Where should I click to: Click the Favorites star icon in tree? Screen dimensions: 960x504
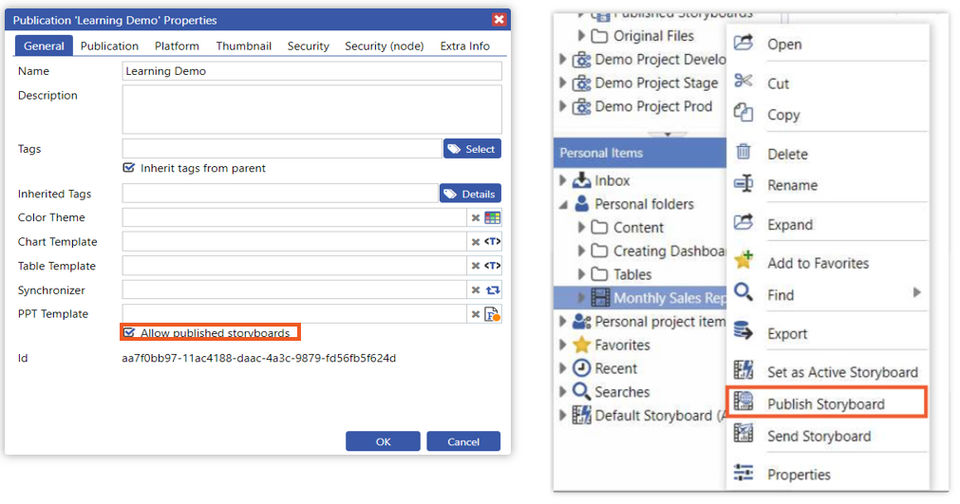click(582, 345)
